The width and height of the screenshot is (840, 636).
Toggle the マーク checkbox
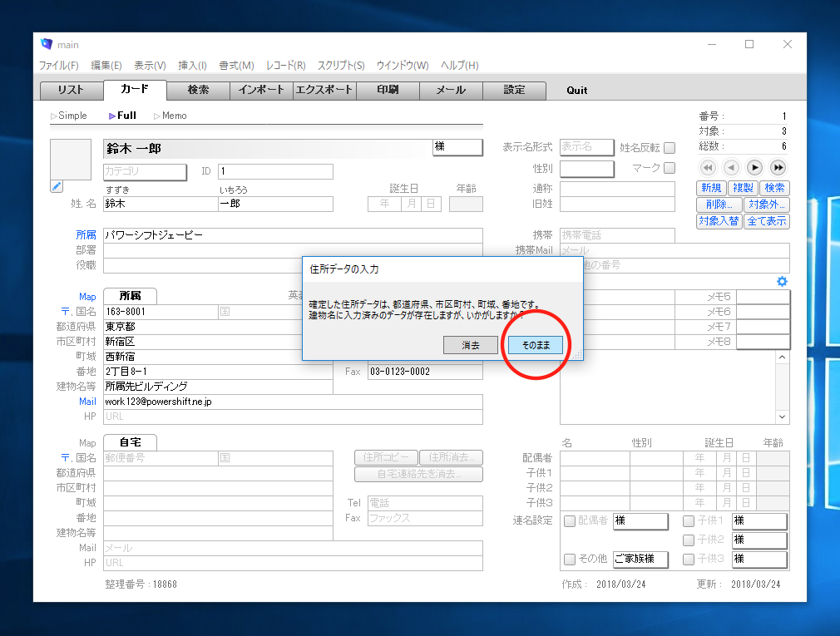[x=670, y=168]
